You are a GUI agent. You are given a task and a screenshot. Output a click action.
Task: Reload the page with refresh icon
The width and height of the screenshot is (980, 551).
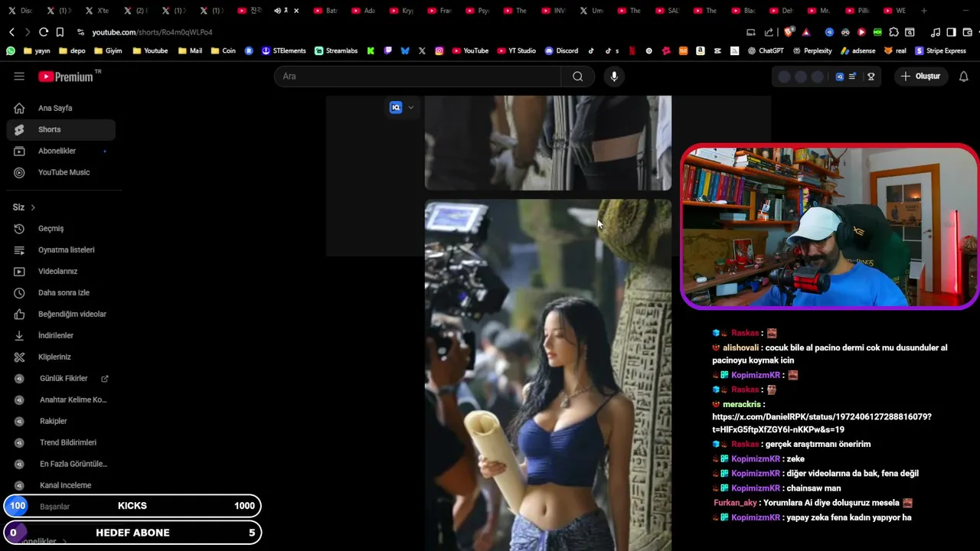pos(44,32)
